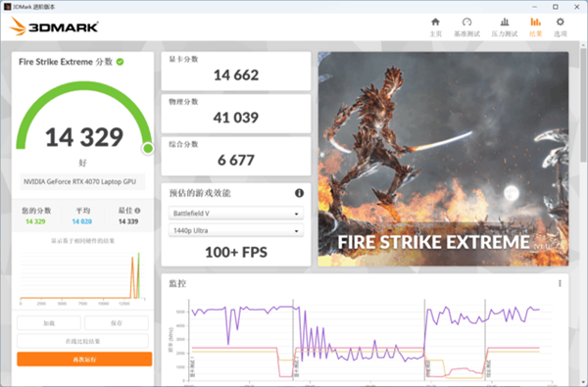Click the Save (保存) button
588x387 pixels.
click(x=117, y=323)
